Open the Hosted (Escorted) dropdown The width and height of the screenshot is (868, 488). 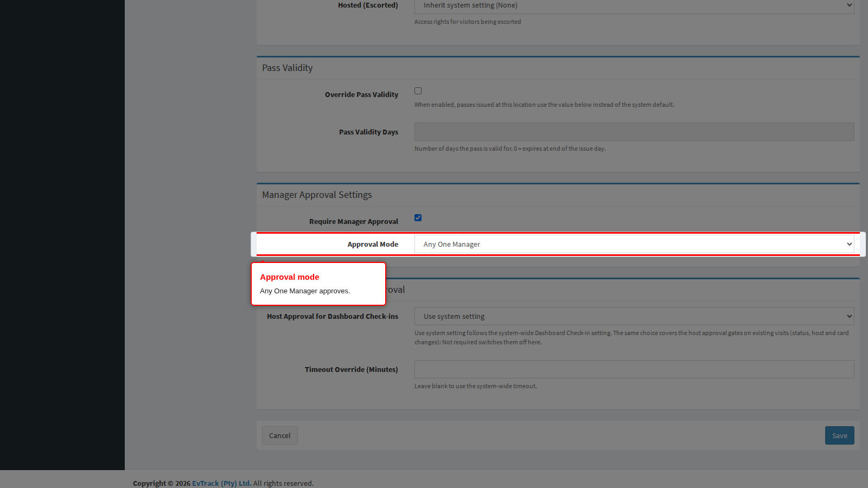(x=634, y=5)
